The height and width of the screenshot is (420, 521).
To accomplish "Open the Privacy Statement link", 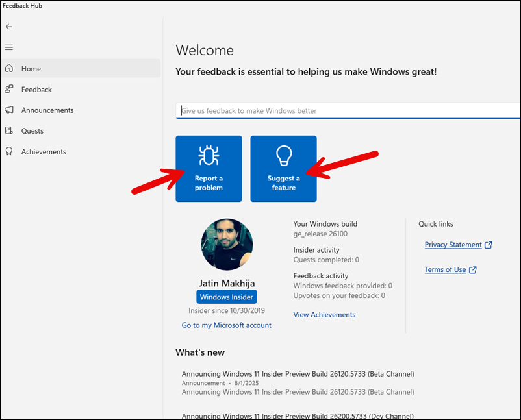I will click(x=453, y=245).
